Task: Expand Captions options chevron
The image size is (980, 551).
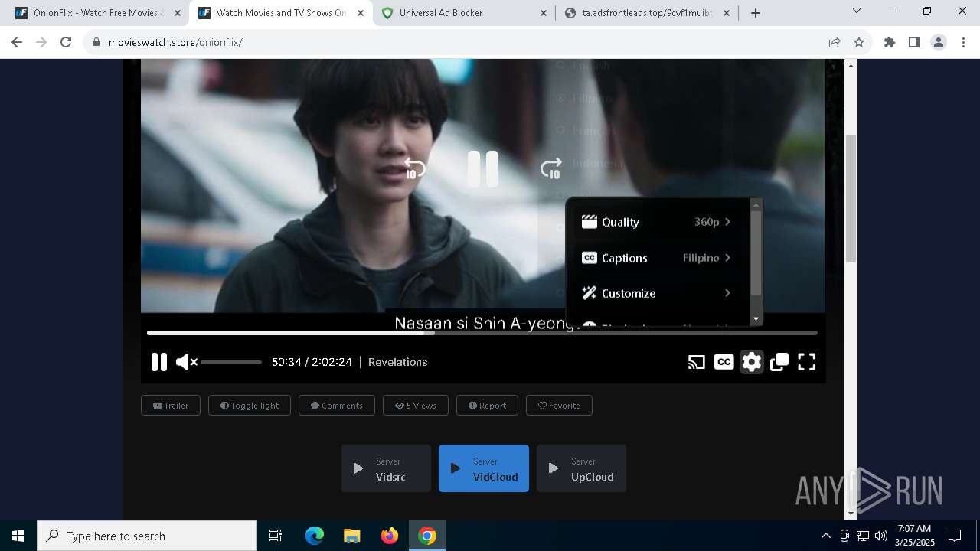Action: point(727,258)
